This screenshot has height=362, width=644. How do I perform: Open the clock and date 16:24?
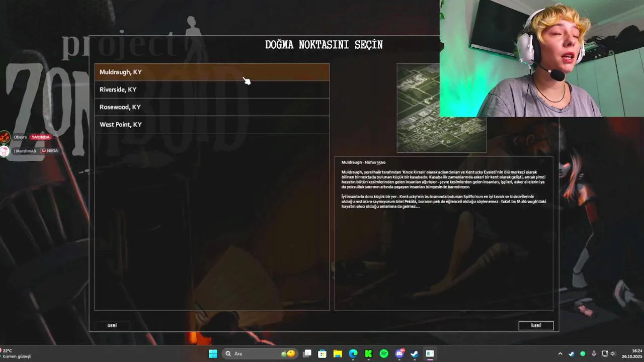click(x=631, y=353)
